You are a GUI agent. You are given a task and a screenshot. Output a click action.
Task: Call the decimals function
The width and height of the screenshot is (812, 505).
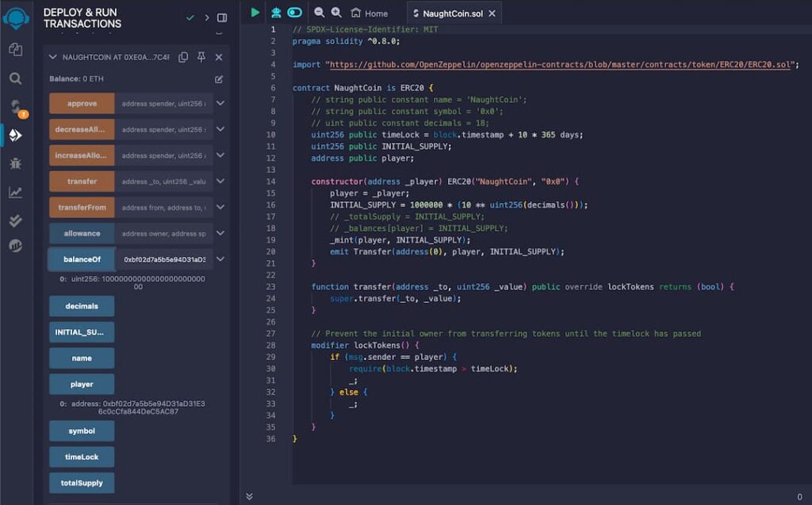[82, 306]
